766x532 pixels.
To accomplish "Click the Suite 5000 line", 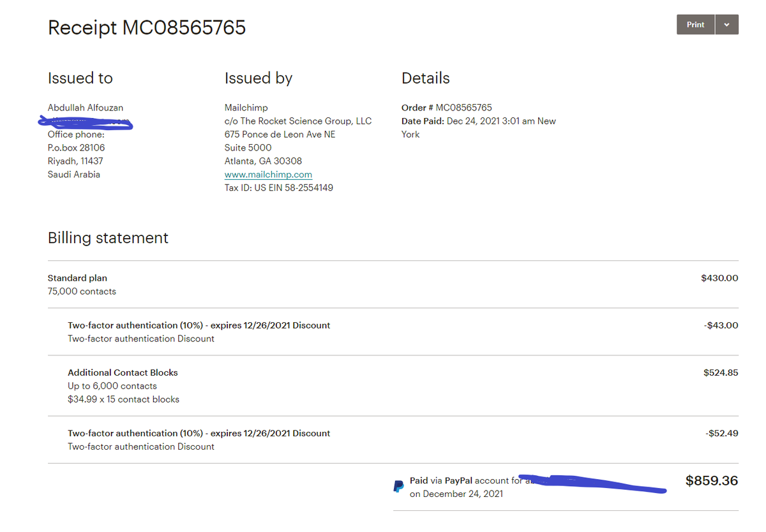I will click(x=248, y=147).
